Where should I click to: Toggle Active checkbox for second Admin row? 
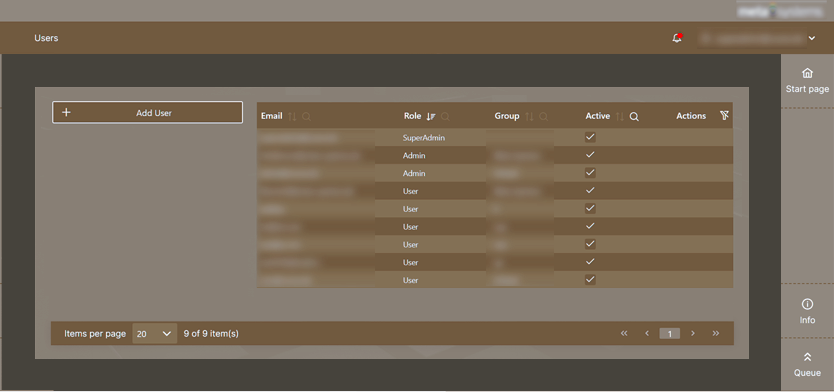coord(590,173)
